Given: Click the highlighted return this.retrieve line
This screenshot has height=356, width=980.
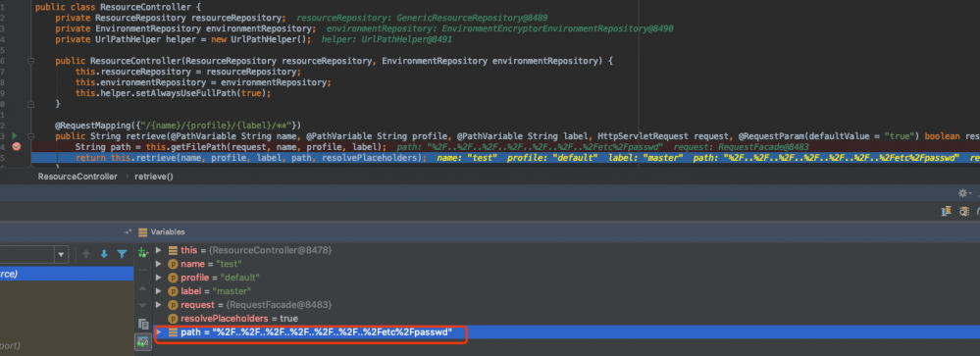Looking at the screenshot, I should pyautogui.click(x=250, y=158).
